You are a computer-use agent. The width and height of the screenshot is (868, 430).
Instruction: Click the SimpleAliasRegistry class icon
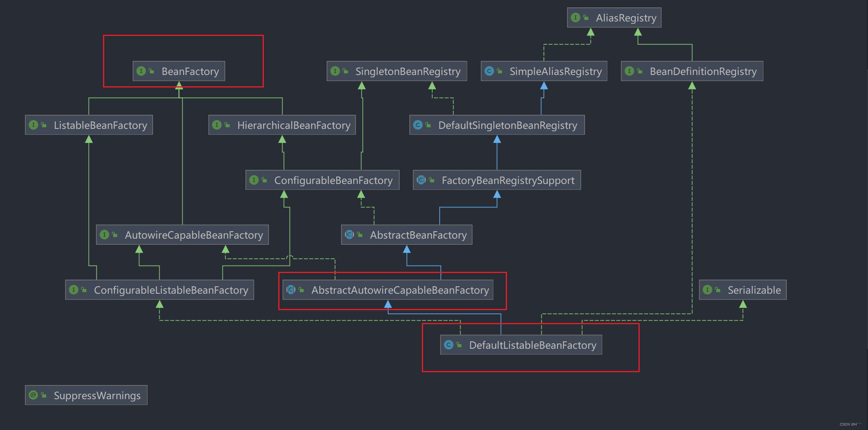click(x=489, y=71)
